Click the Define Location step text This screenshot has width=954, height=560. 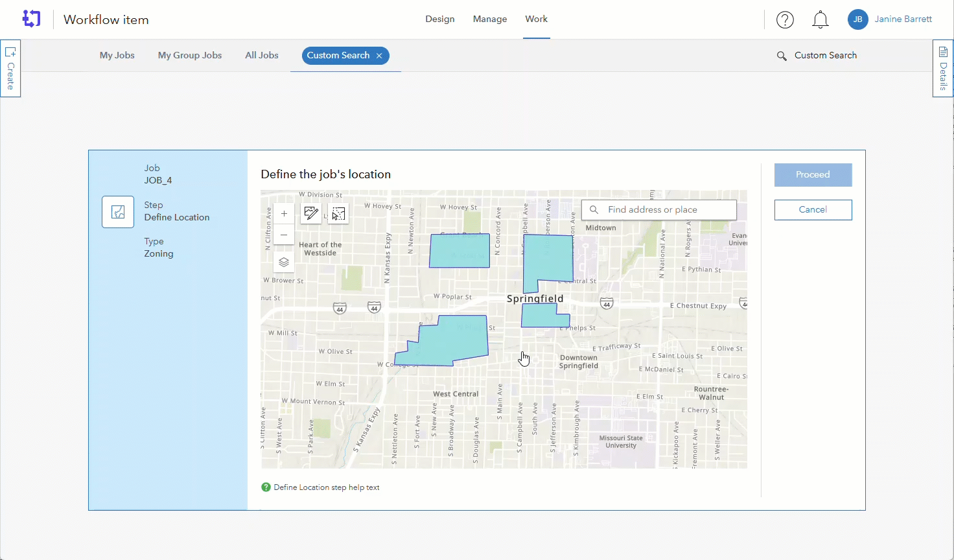(x=177, y=218)
